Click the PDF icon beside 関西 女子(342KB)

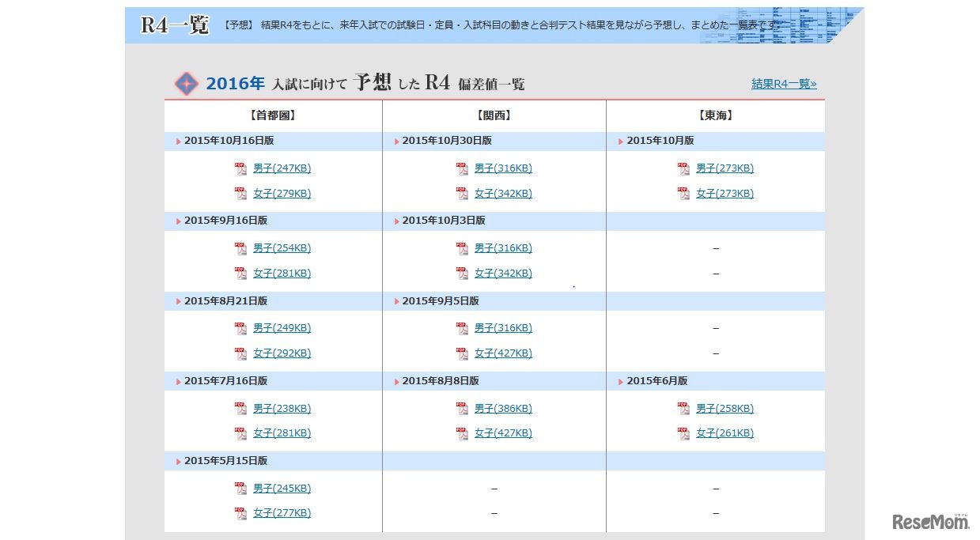coord(461,193)
